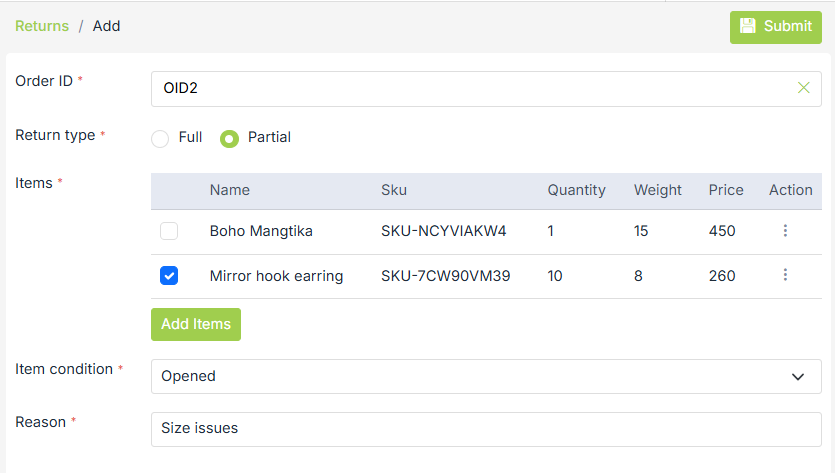Open action menu for Mirror hook earring row

click(785, 276)
